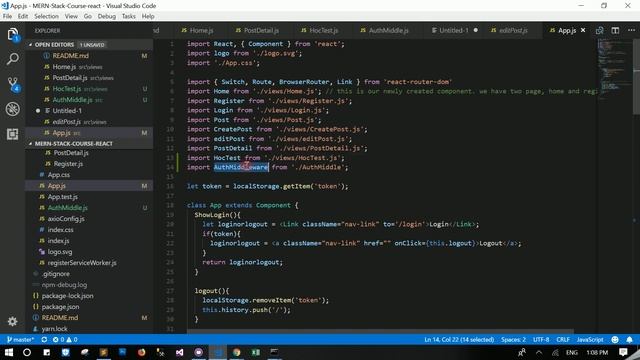This screenshot has height=360, width=640.
Task: Open the Search view in activity bar
Action: [x=13, y=60]
